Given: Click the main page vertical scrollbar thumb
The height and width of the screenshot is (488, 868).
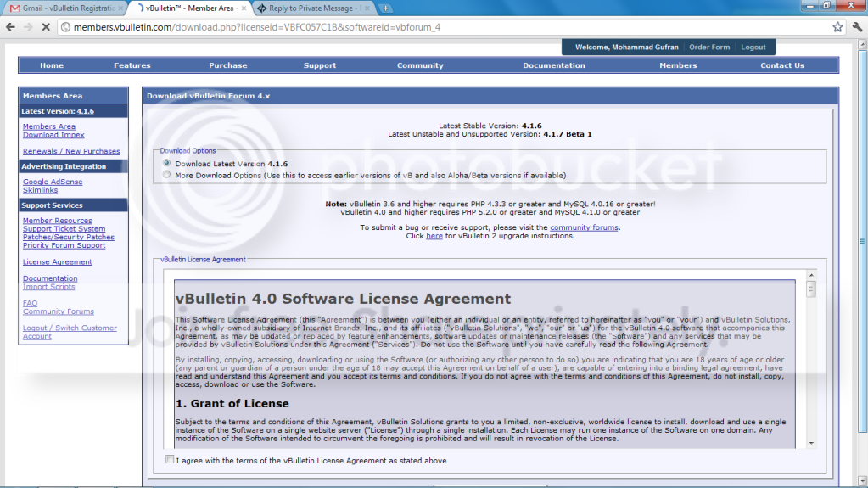Looking at the screenshot, I should click(x=862, y=241).
